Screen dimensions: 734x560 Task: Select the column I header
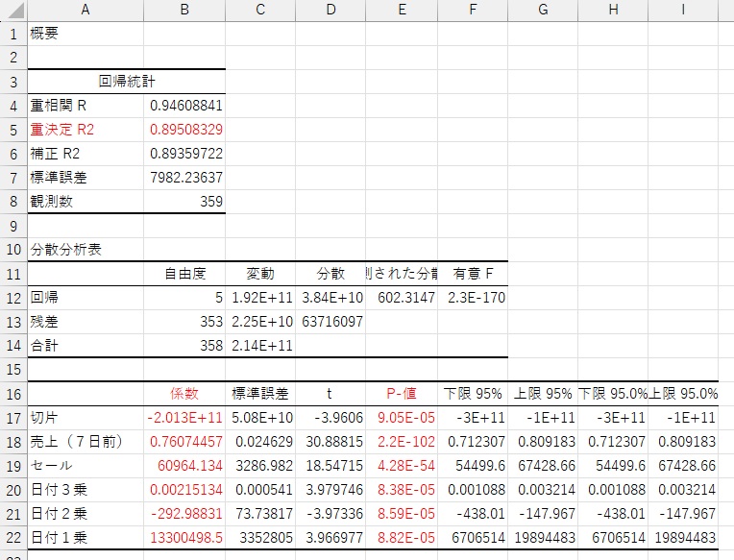(x=683, y=11)
